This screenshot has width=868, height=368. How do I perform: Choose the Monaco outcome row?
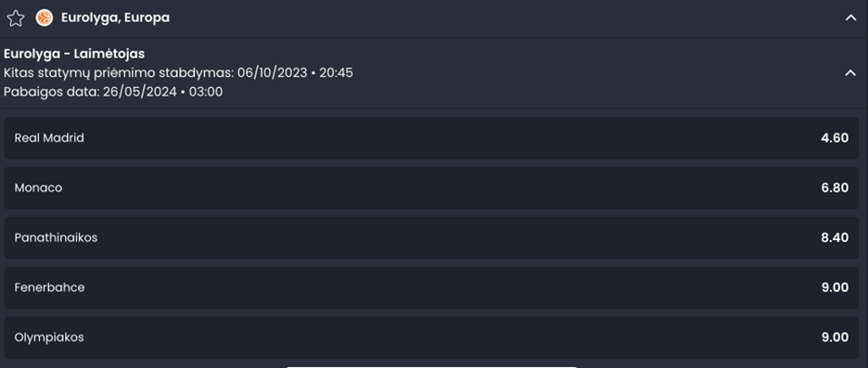(432, 188)
